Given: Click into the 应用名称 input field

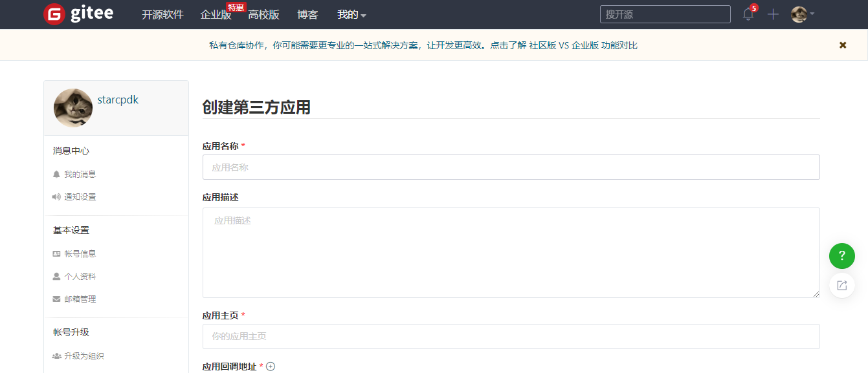Looking at the screenshot, I should click(511, 167).
